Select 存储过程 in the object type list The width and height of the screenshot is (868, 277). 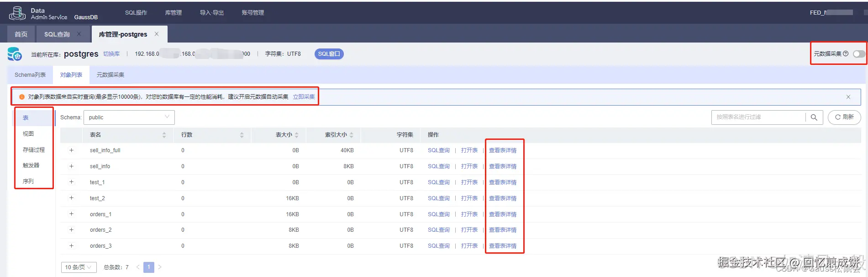pyautogui.click(x=34, y=150)
